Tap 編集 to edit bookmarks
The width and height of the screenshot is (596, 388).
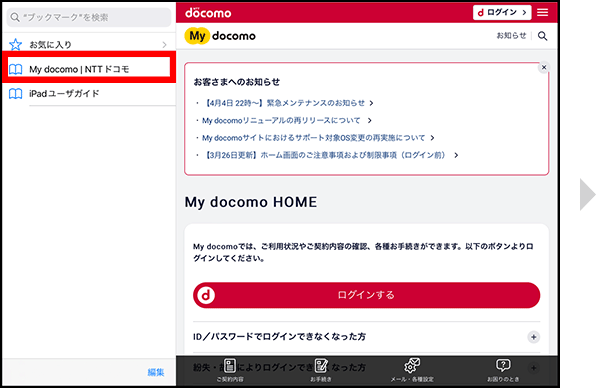156,372
